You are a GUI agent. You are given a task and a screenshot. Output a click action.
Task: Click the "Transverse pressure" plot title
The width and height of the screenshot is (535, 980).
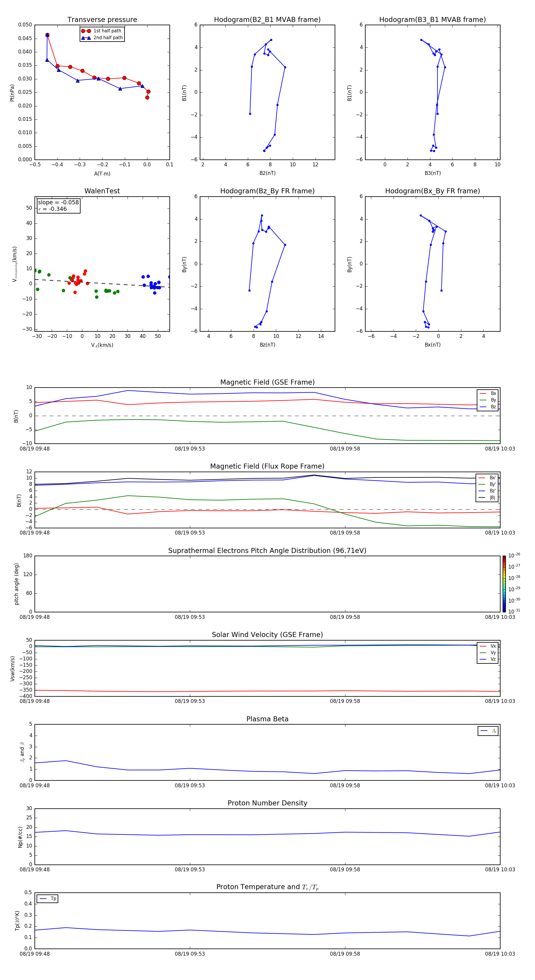pyautogui.click(x=102, y=19)
